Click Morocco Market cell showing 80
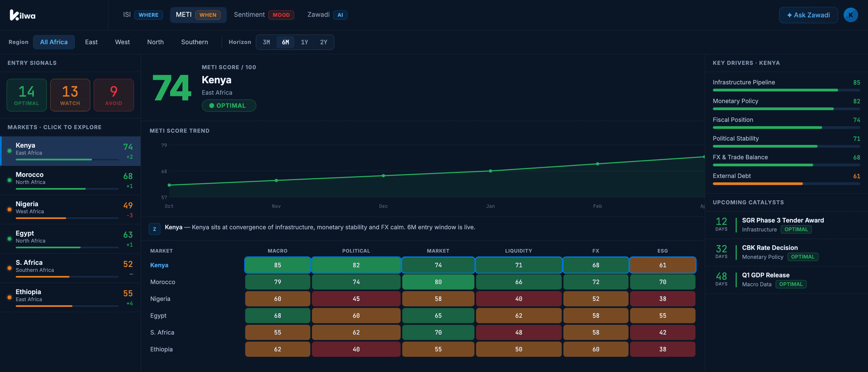868x372 pixels. [x=438, y=282]
